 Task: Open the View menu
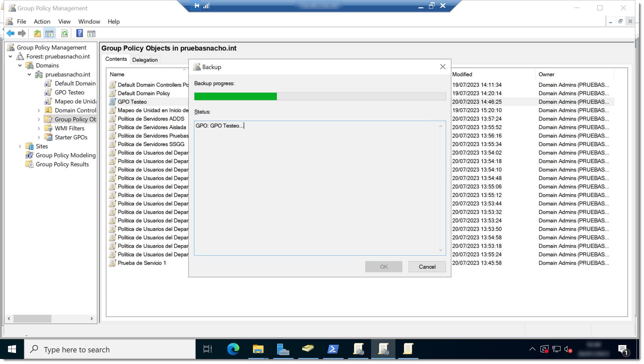pyautogui.click(x=64, y=22)
